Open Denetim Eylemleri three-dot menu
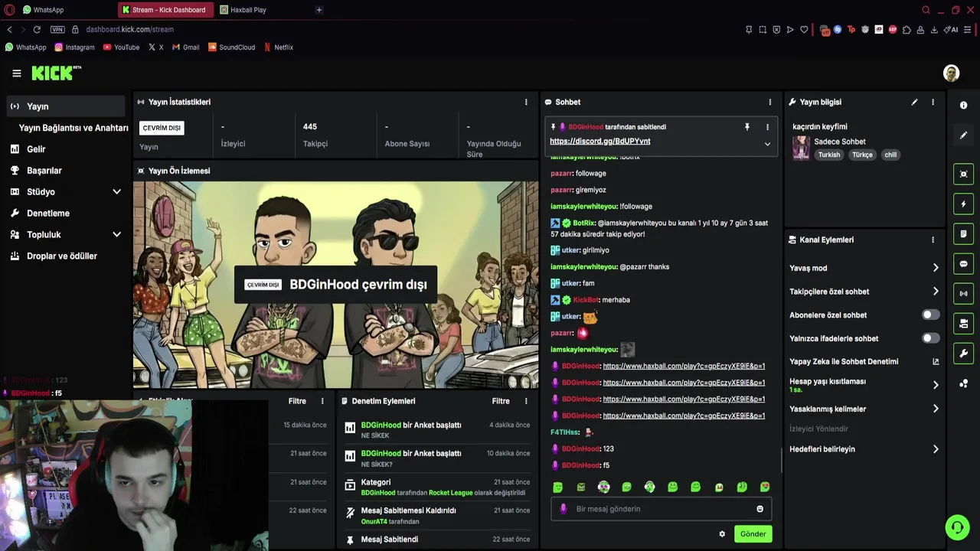Image resolution: width=980 pixels, height=551 pixels. click(x=526, y=401)
